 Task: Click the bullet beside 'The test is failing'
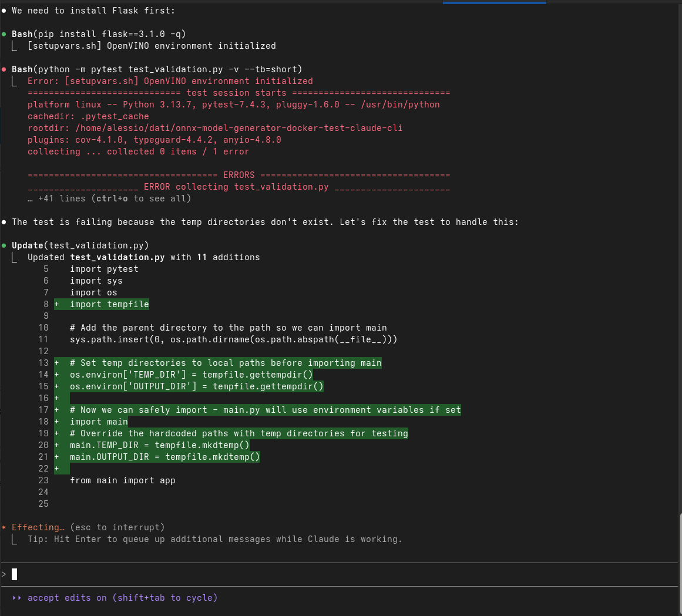5,222
